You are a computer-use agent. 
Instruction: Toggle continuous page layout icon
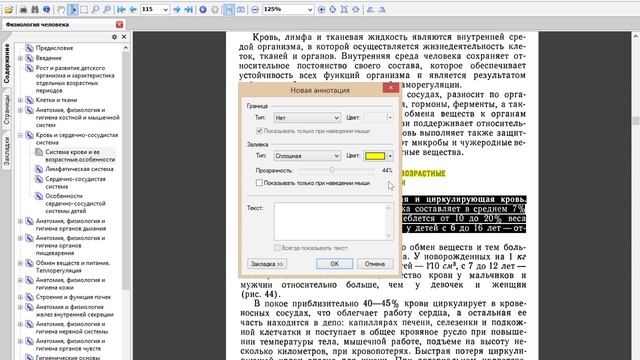[x=229, y=9]
